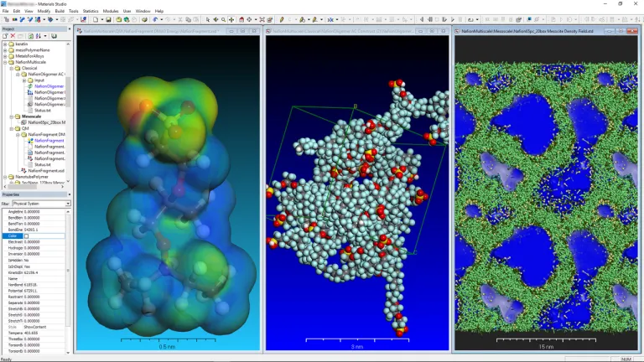Open the Build menu
644x362 pixels.
click(60, 11)
